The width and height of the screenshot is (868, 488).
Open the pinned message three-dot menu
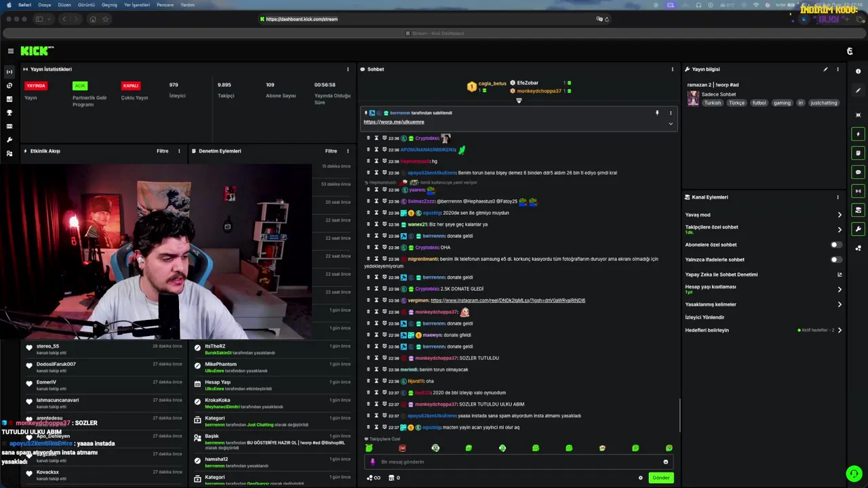coord(671,113)
